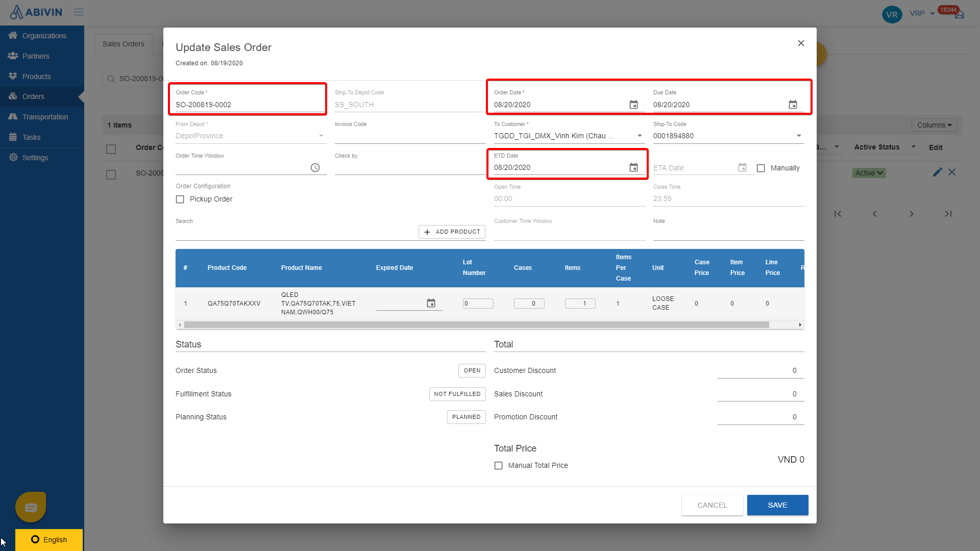Click the Cases quantity input in product row

coord(529,303)
